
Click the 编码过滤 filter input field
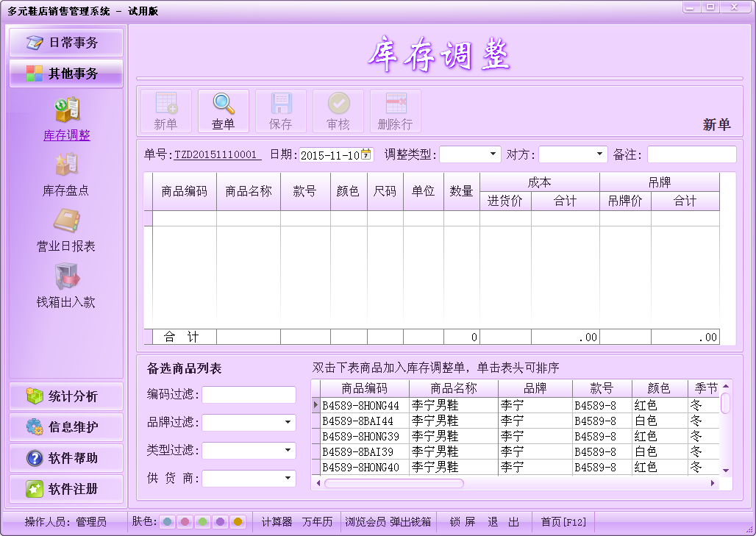pos(249,395)
